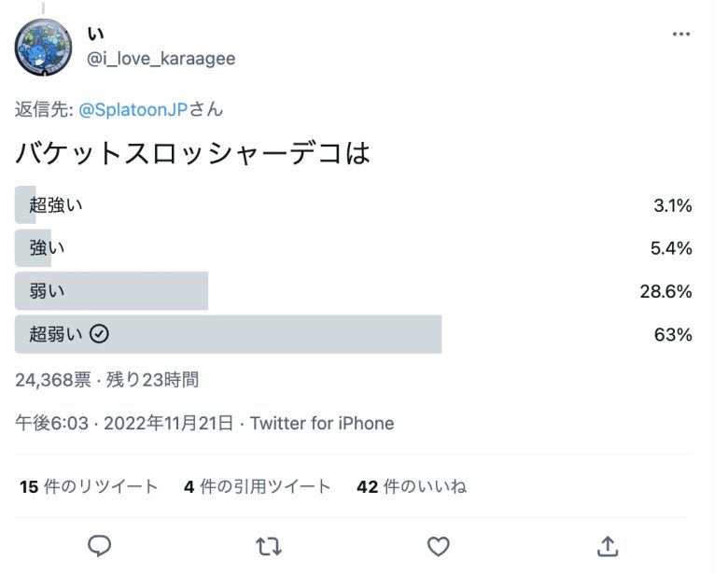Select the 強い poll option

(48, 248)
